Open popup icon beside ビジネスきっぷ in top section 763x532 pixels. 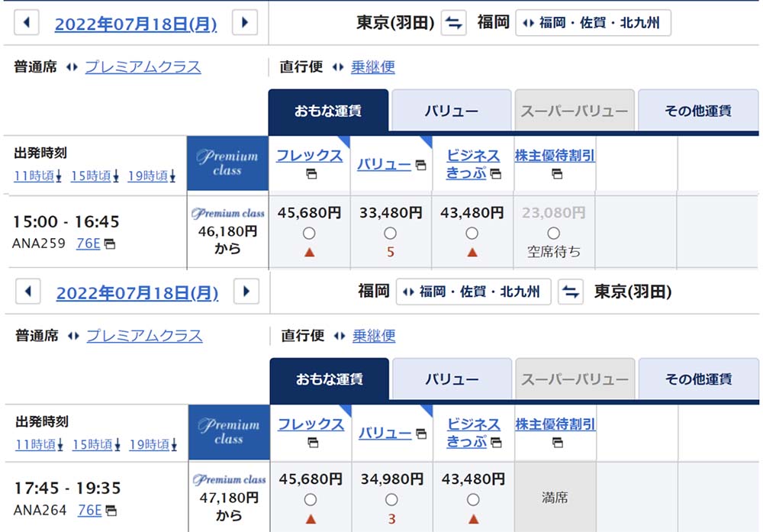(x=495, y=174)
